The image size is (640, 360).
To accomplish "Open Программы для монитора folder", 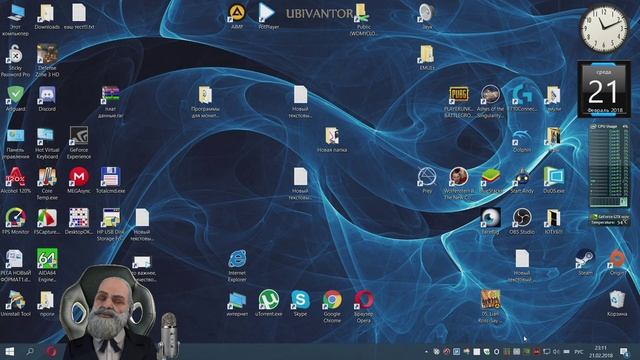I will pos(205,102).
